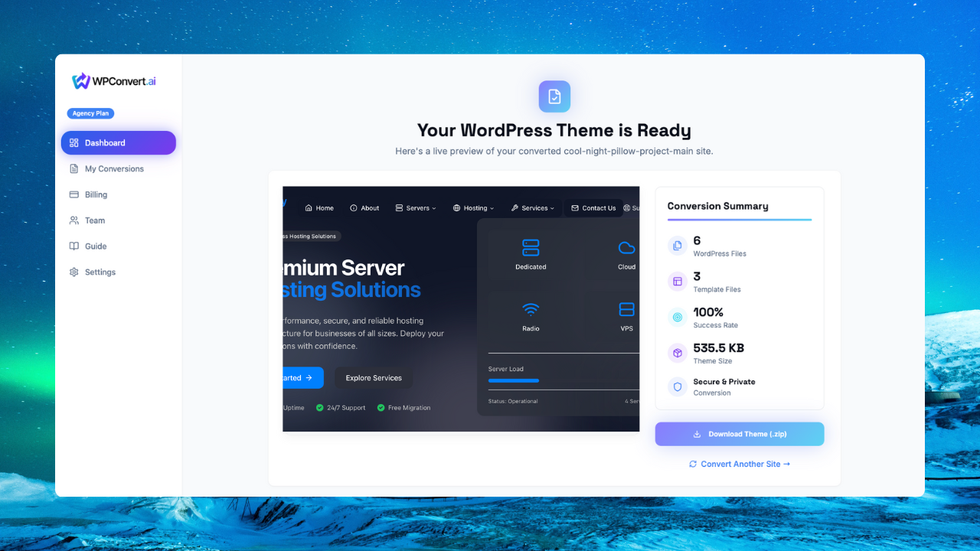Download Theme (.zip) button
Viewport: 980px width, 551px height.
[740, 434]
